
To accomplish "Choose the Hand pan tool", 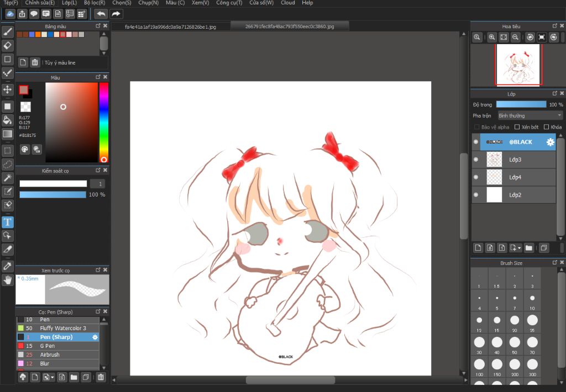I will tap(8, 279).
